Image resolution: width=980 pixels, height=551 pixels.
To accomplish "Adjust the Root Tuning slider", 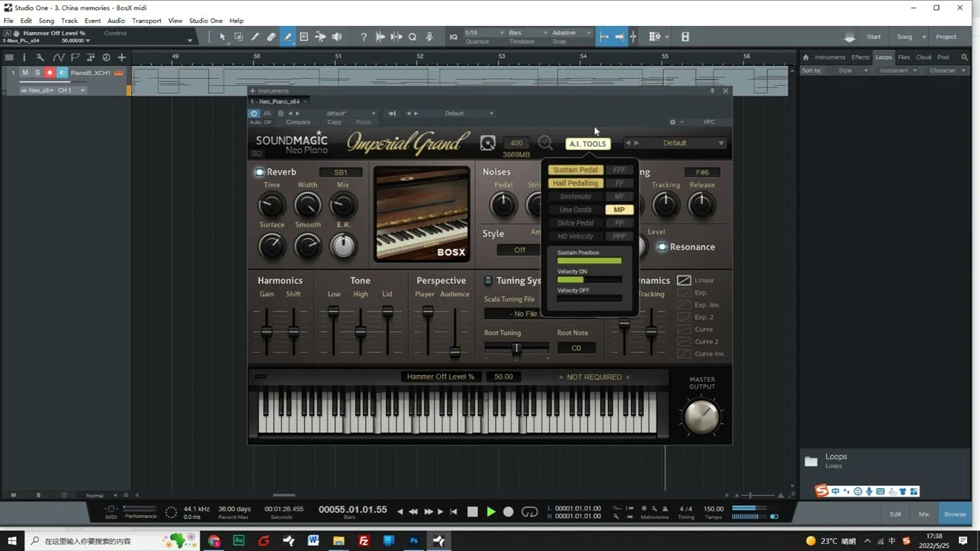I will 516,348.
